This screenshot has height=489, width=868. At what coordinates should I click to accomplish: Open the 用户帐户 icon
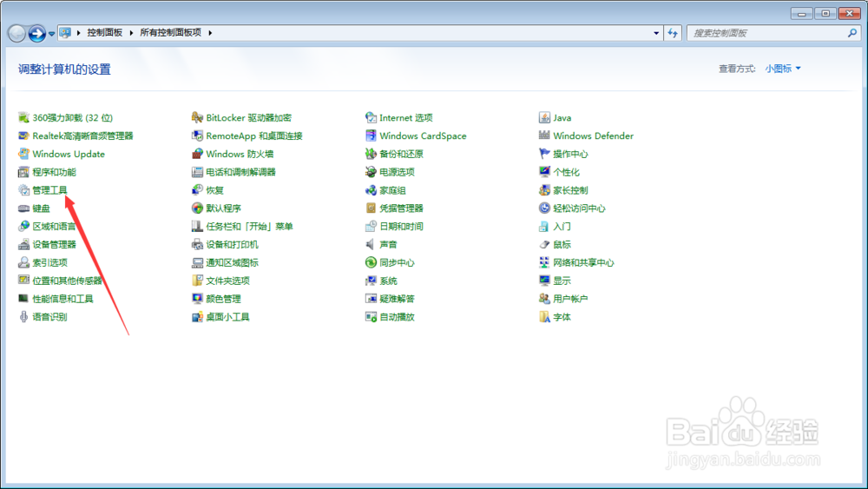click(544, 299)
